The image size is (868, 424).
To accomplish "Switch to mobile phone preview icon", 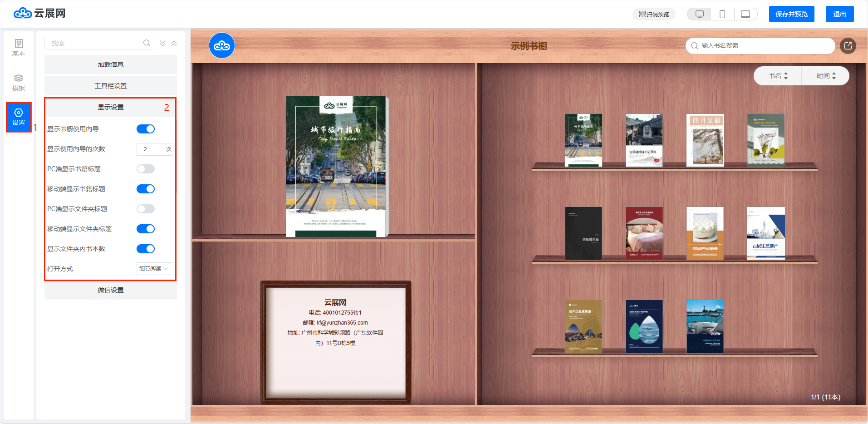I will tap(722, 14).
